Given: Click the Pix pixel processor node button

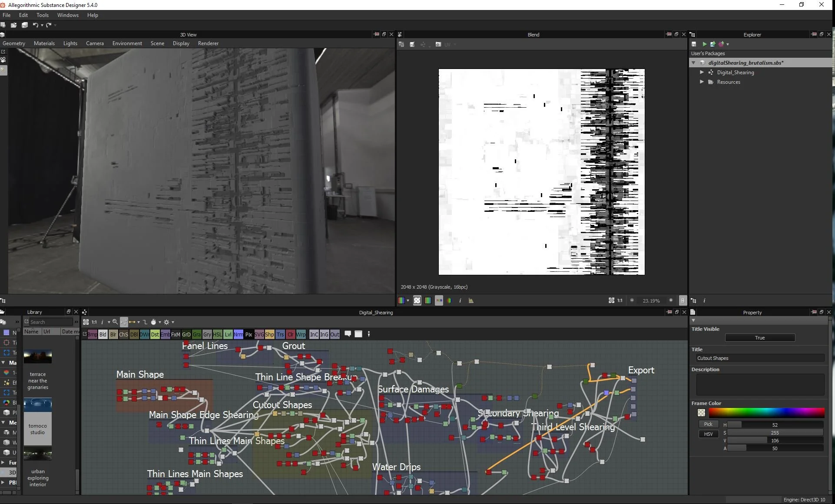Looking at the screenshot, I should (249, 334).
